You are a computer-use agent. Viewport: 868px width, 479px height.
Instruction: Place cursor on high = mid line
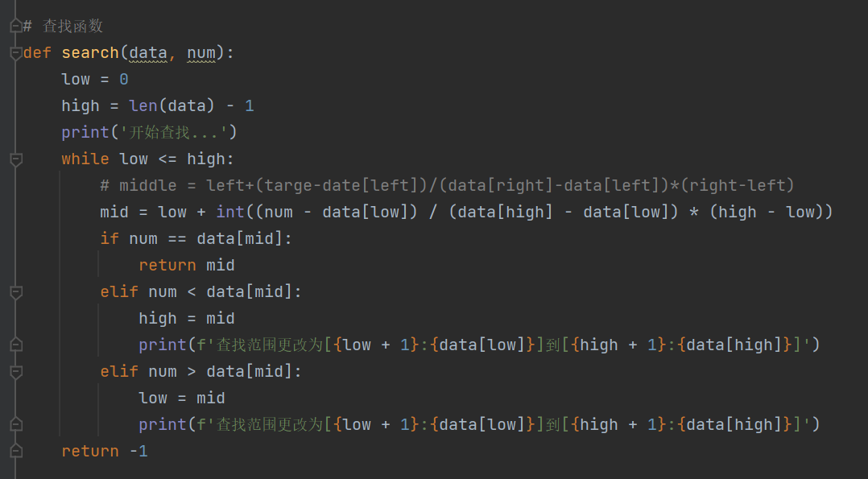point(187,319)
